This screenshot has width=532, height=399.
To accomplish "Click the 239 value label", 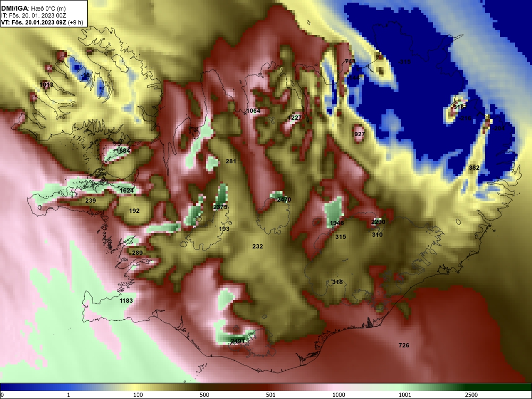I will click(x=90, y=201).
